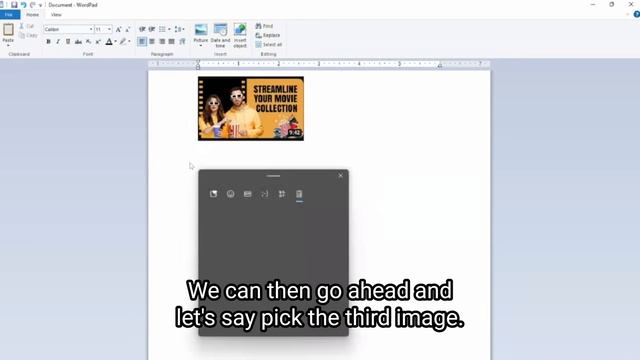This screenshot has width=640, height=360.
Task: Apply the text color A button
Action: (x=109, y=42)
